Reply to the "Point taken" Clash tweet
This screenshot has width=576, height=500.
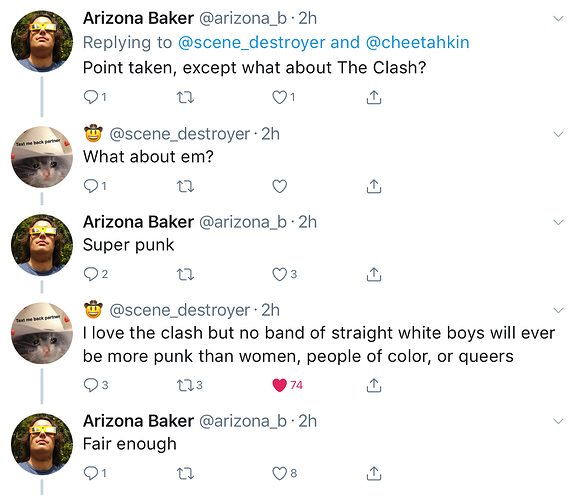pyautogui.click(x=91, y=97)
